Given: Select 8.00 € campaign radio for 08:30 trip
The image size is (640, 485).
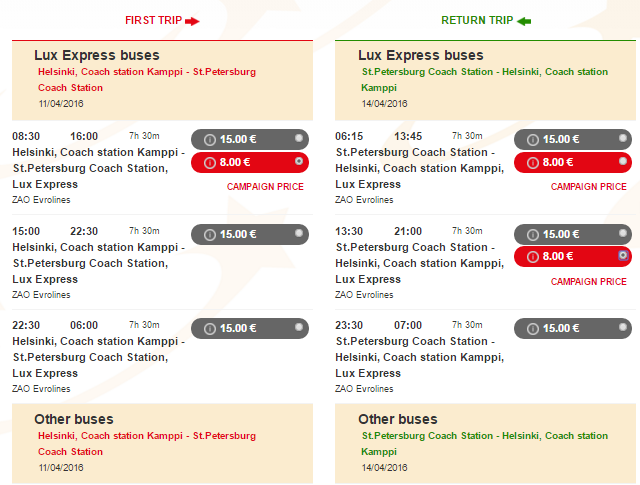Looking at the screenshot, I should (299, 161).
